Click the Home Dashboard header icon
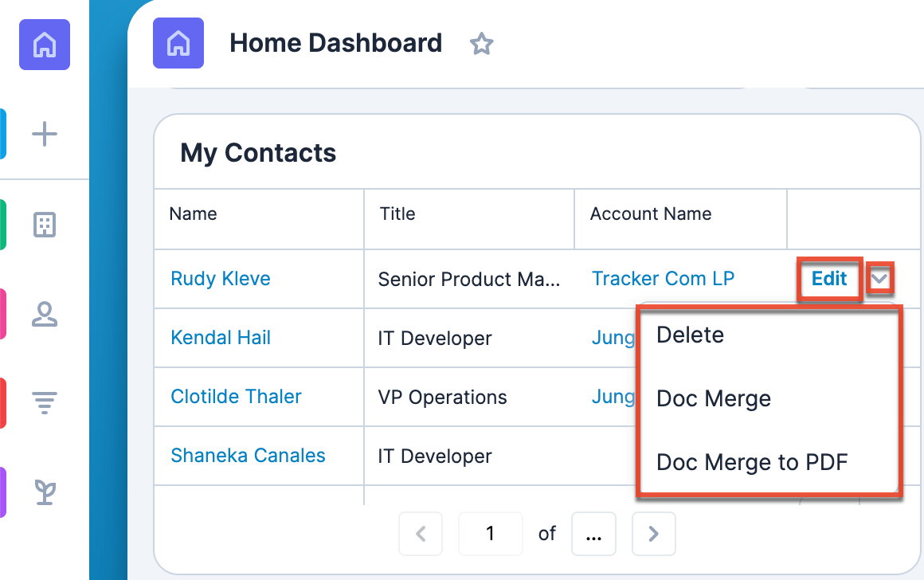Image resolution: width=924 pixels, height=580 pixels. (178, 43)
